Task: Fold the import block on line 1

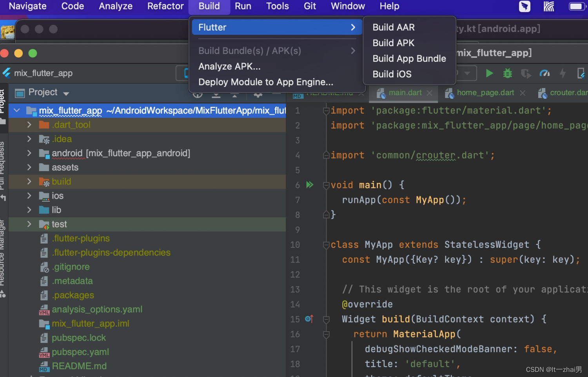Action: (326, 111)
